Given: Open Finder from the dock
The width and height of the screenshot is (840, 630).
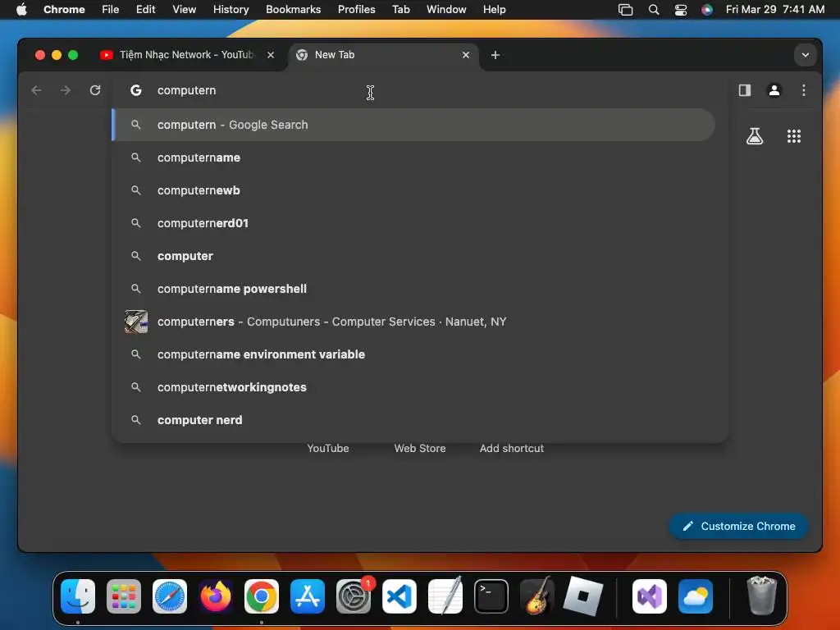Looking at the screenshot, I should pyautogui.click(x=78, y=596).
